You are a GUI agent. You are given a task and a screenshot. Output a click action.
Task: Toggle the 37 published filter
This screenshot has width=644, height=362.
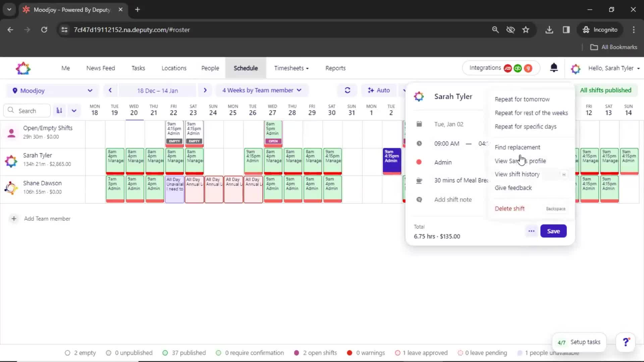(184, 353)
